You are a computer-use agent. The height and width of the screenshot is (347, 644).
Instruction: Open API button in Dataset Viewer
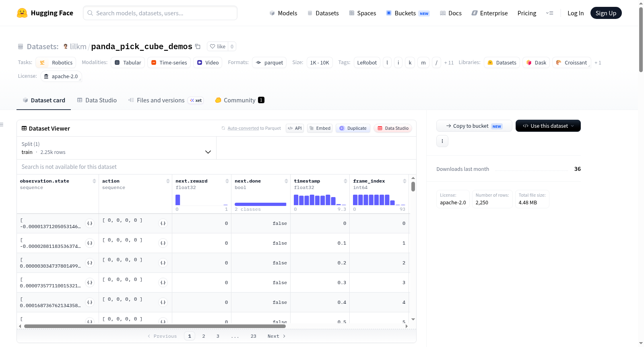pos(295,128)
